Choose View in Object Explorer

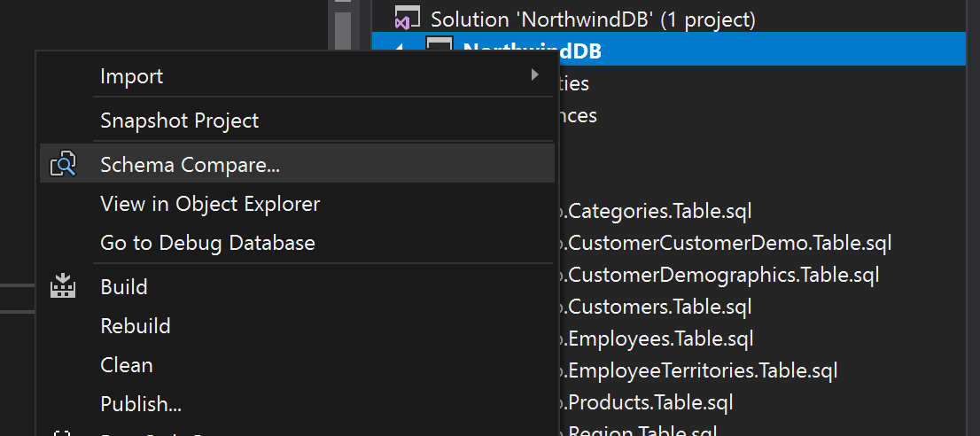coord(297,204)
